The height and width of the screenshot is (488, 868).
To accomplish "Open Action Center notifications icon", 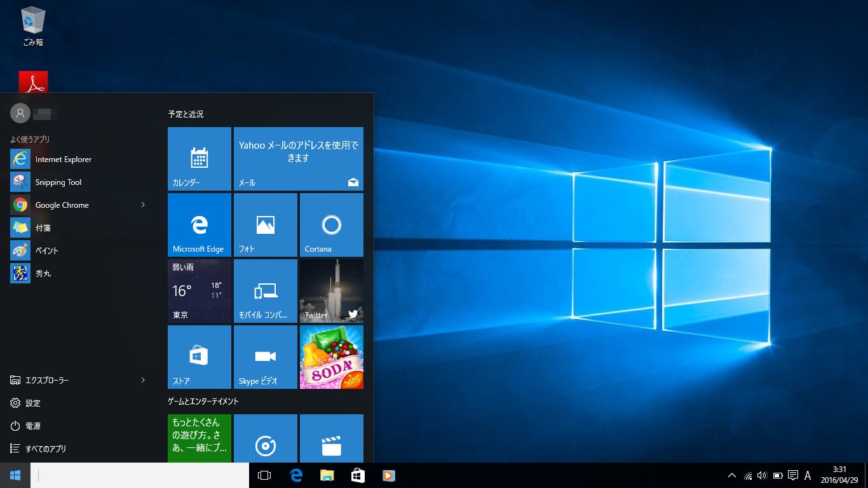I will click(x=792, y=475).
